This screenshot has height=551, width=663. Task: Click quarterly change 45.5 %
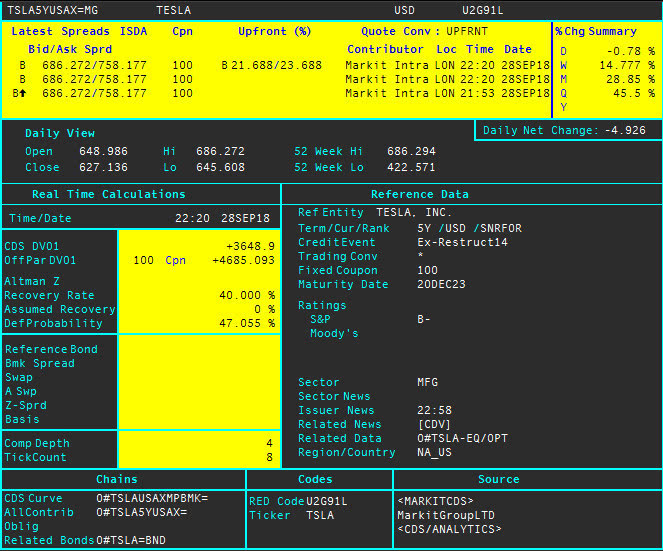pyautogui.click(x=634, y=93)
